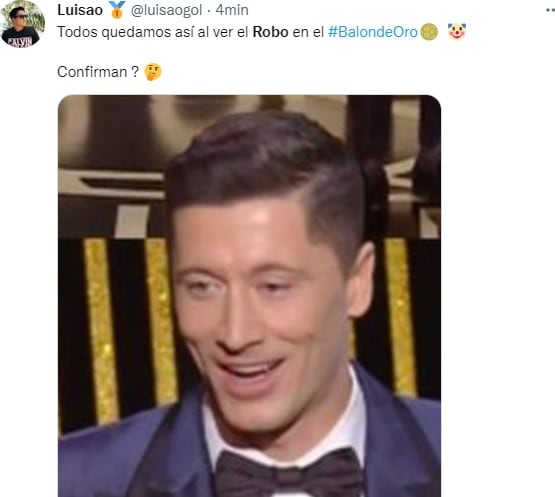Click the text Confirman ?

[x=98, y=72]
